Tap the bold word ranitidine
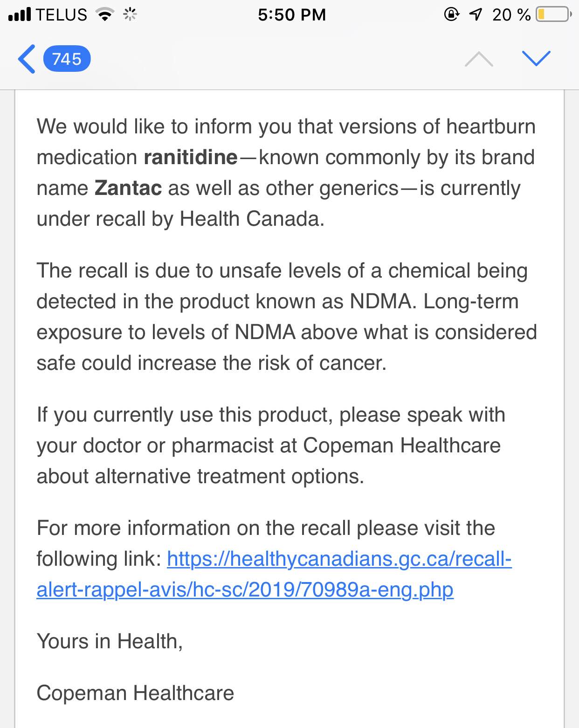Image resolution: width=579 pixels, height=728 pixels. pos(191,158)
